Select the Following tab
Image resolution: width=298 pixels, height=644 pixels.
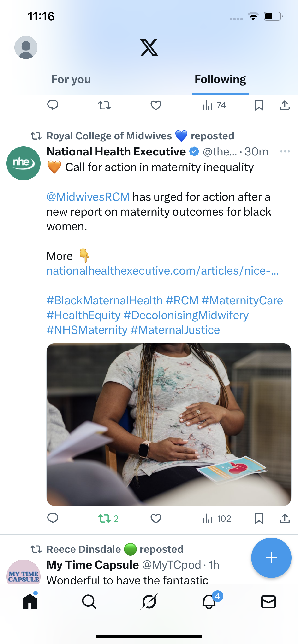coord(220,79)
